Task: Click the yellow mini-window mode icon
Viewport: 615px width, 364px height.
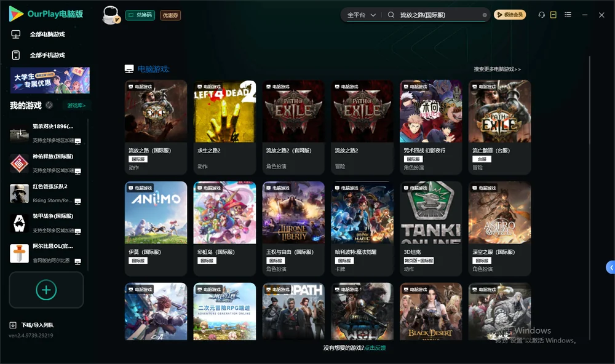Action: coord(553,15)
